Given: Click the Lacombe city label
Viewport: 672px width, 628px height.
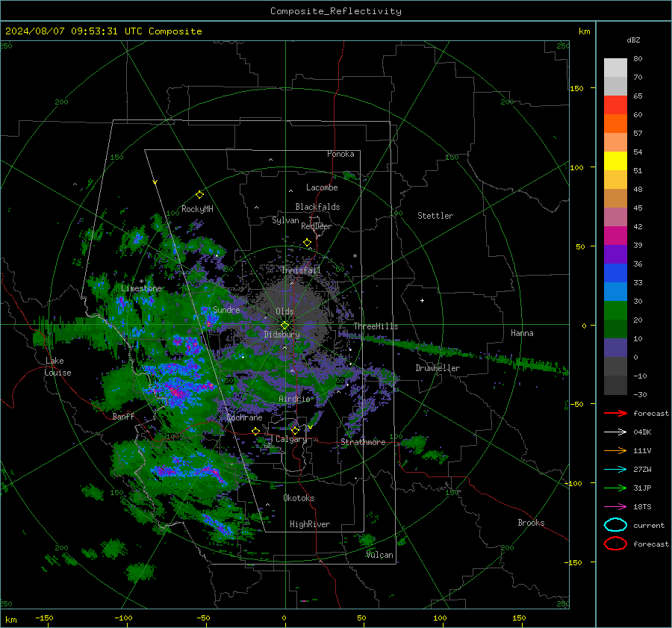Looking at the screenshot, I should (x=322, y=187).
